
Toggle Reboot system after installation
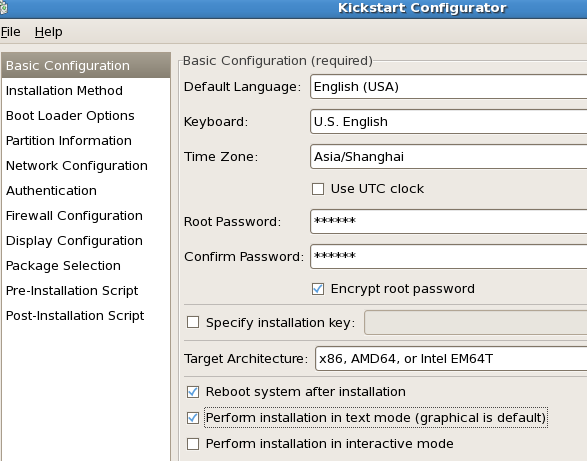pyautogui.click(x=193, y=392)
